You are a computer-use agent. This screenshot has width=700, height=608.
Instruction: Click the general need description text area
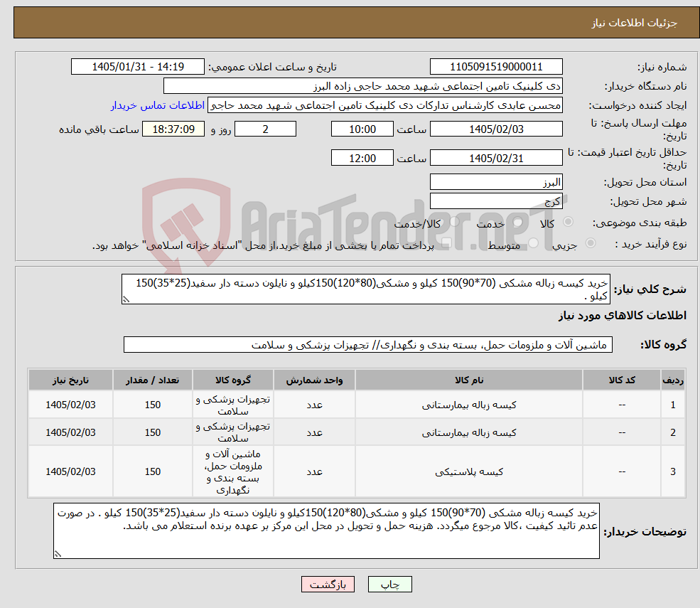point(365,289)
